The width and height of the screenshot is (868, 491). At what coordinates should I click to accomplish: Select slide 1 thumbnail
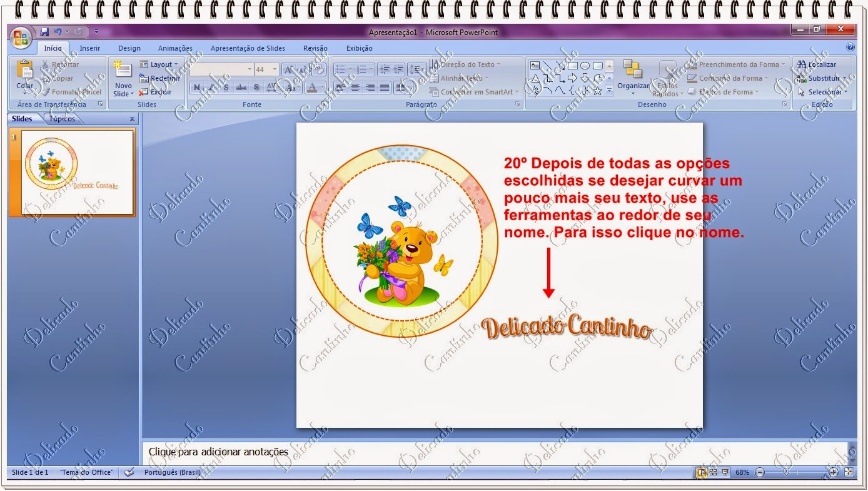78,172
